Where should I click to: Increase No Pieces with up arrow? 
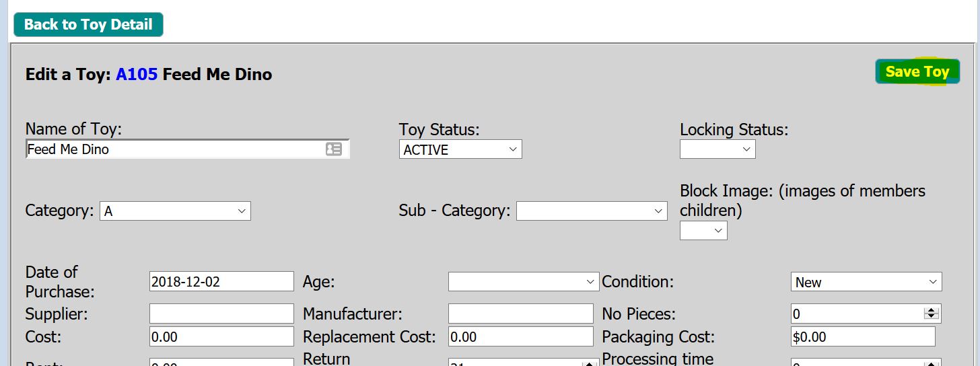pos(932,310)
